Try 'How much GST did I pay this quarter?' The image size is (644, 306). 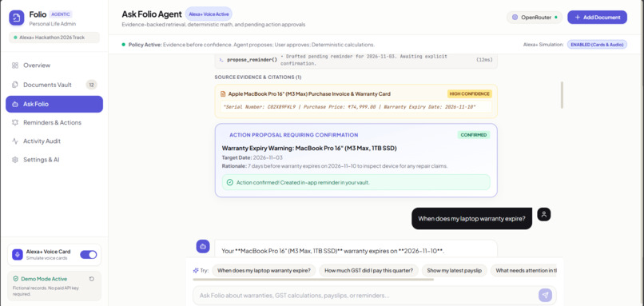(368, 271)
